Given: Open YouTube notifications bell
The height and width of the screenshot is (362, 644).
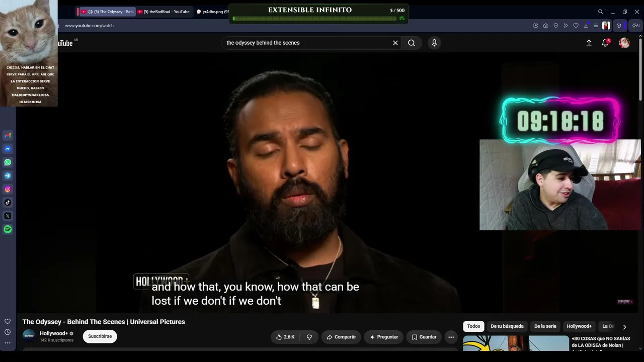Looking at the screenshot, I should coord(605,43).
